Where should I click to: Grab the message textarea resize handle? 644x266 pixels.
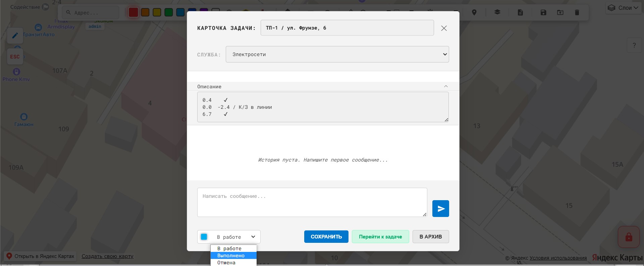(425, 215)
